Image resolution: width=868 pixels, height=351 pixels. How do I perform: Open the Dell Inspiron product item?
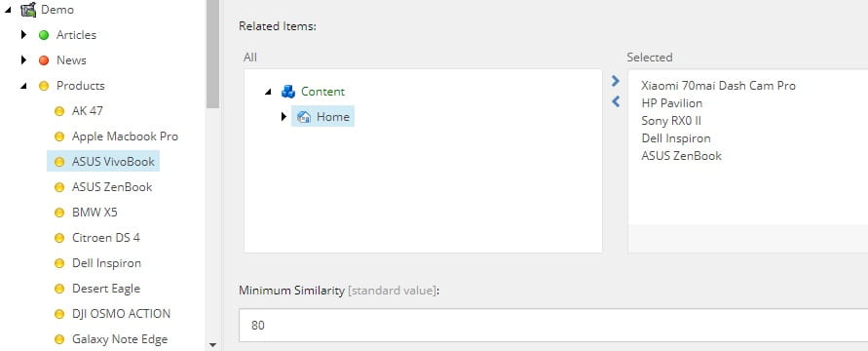click(x=106, y=263)
